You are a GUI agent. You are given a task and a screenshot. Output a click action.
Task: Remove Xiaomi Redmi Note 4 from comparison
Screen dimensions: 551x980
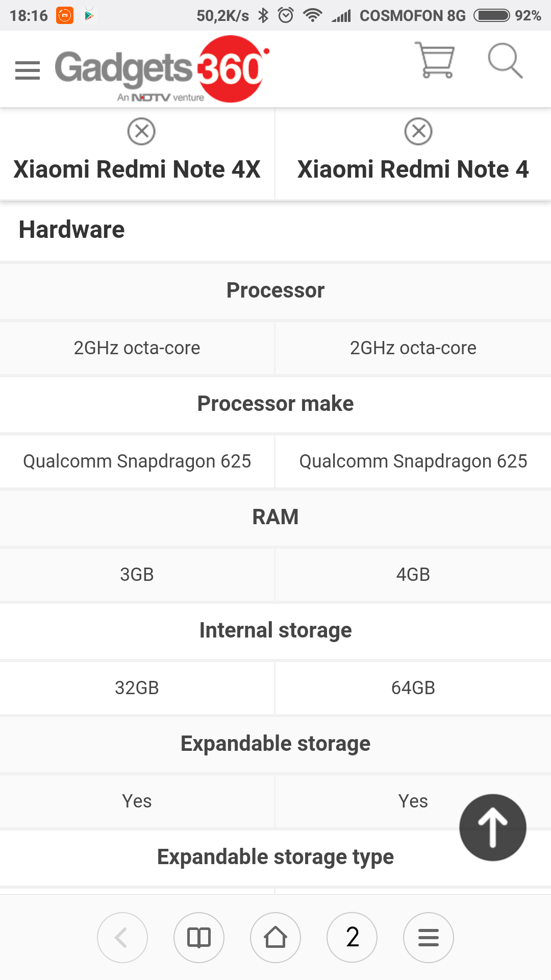418,132
